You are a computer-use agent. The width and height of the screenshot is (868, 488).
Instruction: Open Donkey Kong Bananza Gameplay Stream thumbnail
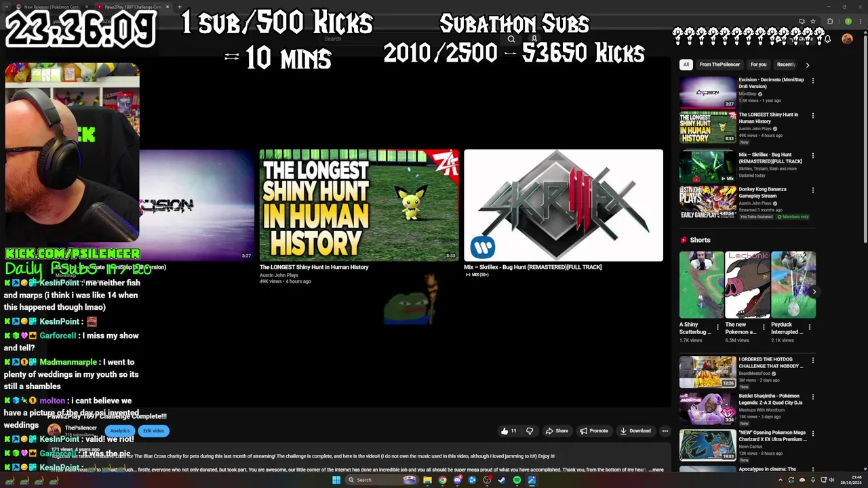tap(707, 202)
